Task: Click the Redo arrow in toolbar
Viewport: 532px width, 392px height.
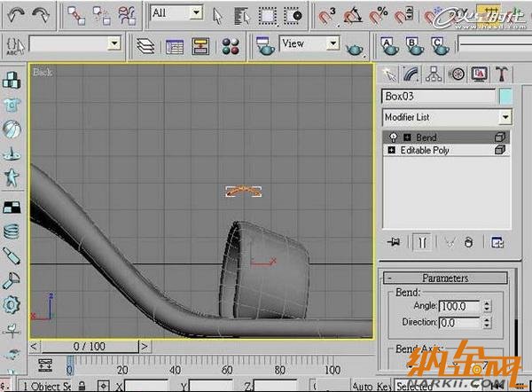Action: (41, 14)
